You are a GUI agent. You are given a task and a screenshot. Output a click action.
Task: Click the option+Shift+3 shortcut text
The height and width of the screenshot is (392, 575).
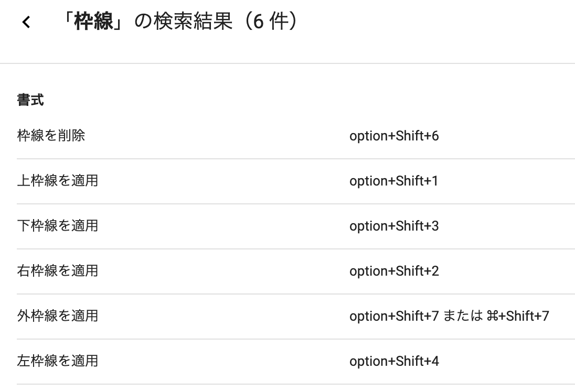tap(394, 226)
